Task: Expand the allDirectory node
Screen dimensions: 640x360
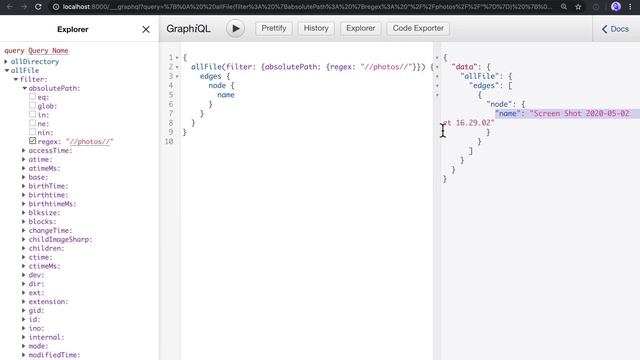Action: [x=6, y=62]
